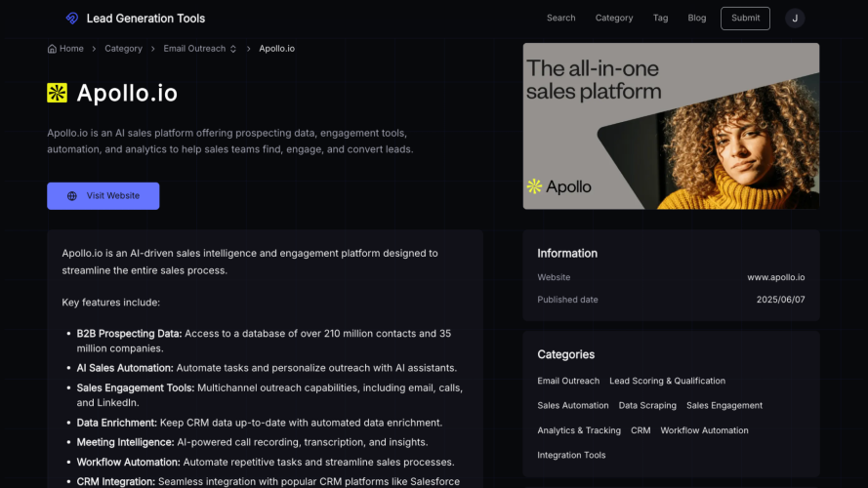Click globe icon on Visit Website button

[72, 196]
